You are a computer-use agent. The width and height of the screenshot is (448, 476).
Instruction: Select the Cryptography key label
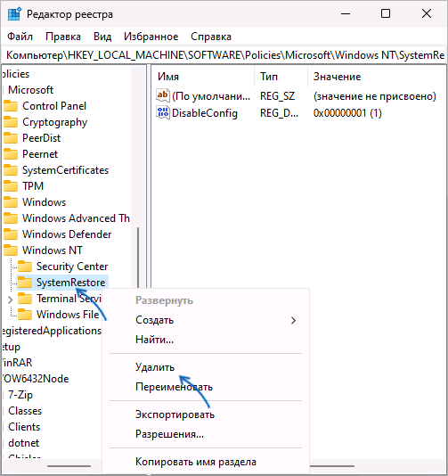(x=55, y=122)
